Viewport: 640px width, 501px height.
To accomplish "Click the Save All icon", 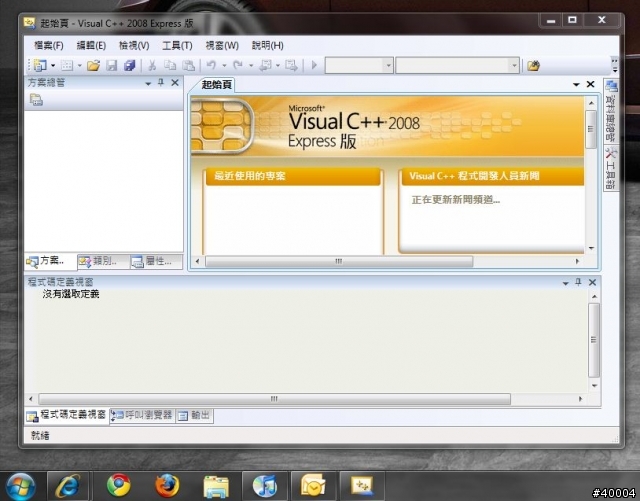I will pos(130,65).
